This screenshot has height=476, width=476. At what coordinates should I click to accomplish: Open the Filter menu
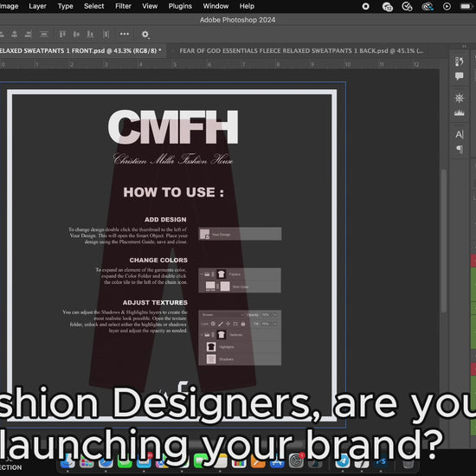pyautogui.click(x=123, y=6)
